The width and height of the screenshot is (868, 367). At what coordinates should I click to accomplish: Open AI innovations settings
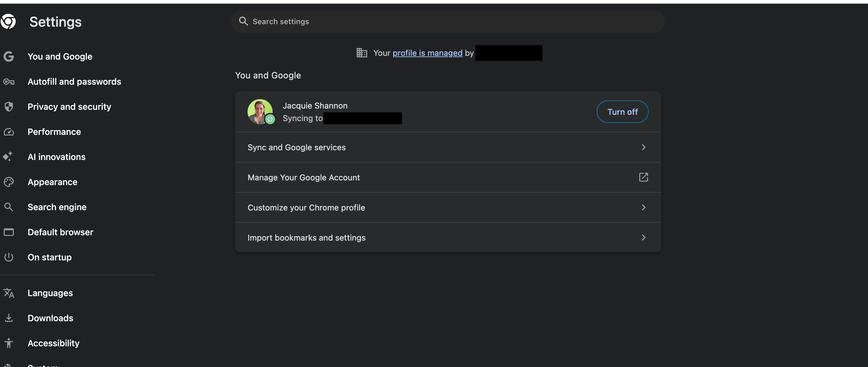pyautogui.click(x=57, y=157)
